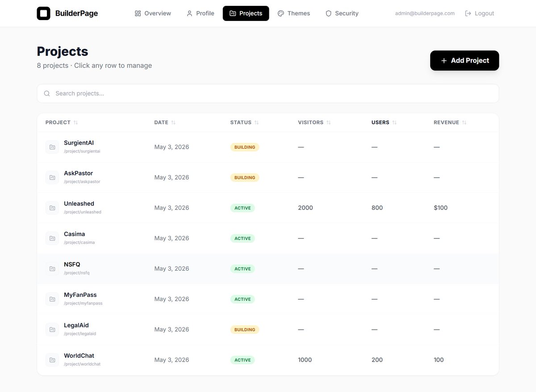
Task: Click the ACTIVE badge for NSFQ
Action: (243, 268)
